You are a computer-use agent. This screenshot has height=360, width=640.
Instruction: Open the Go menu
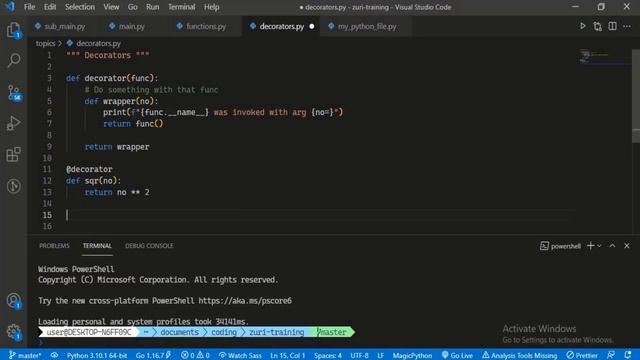(x=133, y=7)
